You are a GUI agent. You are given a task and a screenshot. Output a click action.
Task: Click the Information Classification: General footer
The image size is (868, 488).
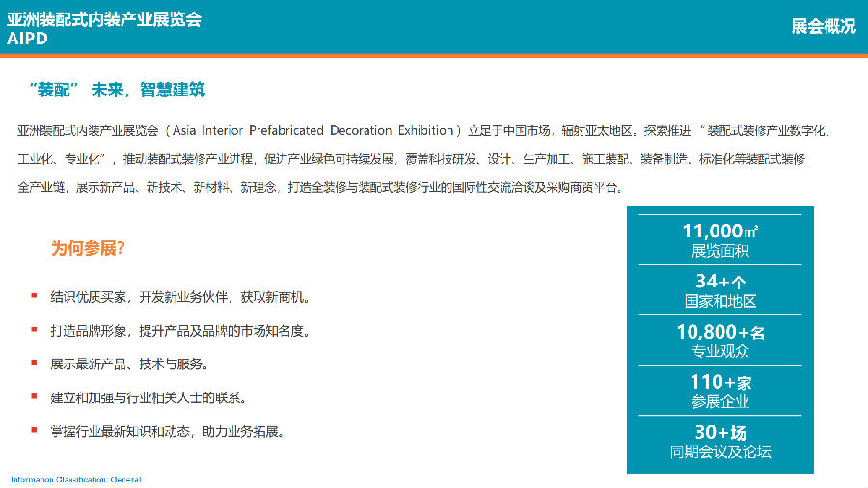click(76, 479)
